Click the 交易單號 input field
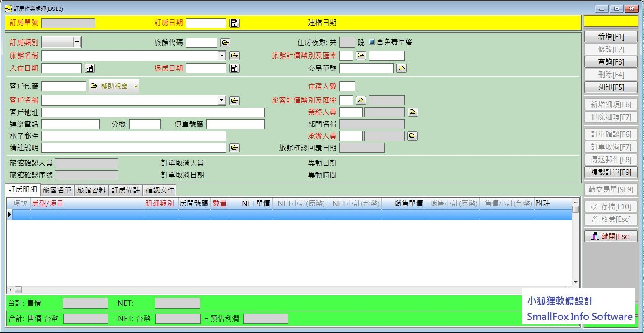The height and width of the screenshot is (333, 644). 367,68
